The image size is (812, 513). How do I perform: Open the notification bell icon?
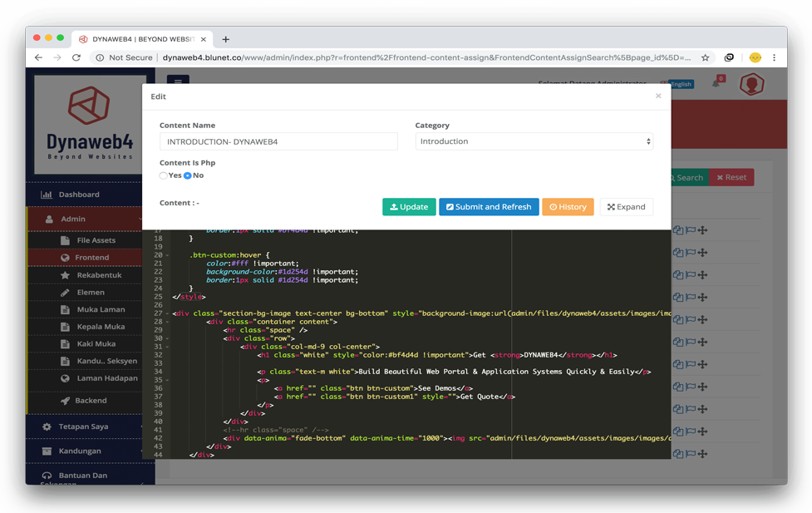tap(716, 83)
